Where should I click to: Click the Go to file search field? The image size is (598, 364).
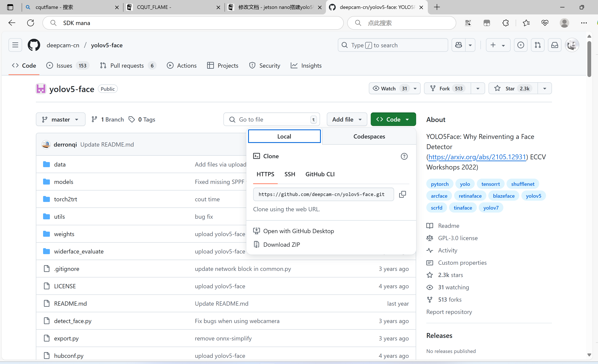click(x=272, y=119)
